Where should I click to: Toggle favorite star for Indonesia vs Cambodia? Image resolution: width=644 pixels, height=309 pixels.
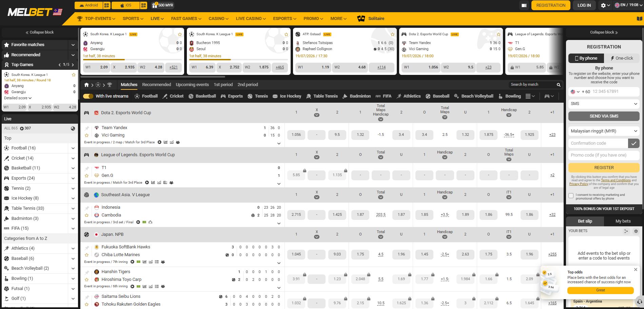point(87,215)
